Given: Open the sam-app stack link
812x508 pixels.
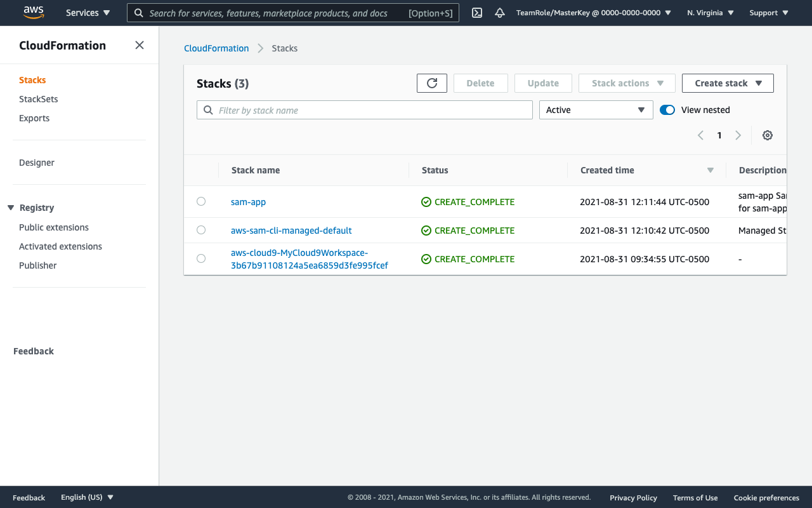Looking at the screenshot, I should [248, 202].
